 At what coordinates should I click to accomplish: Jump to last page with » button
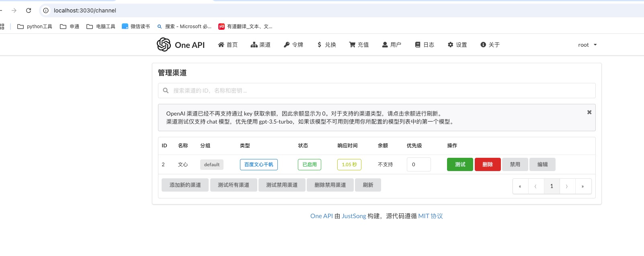click(x=582, y=186)
